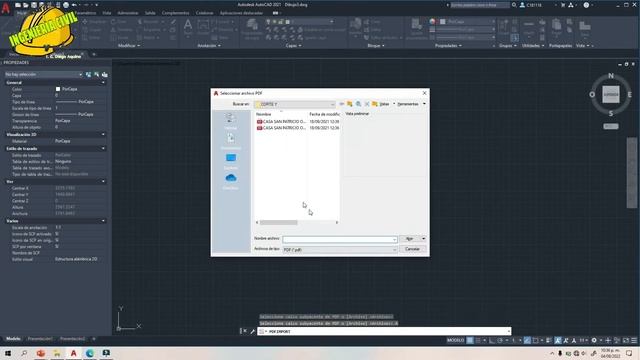Open the Vistas menu in dialog
The image size is (640, 360).
[384, 104]
